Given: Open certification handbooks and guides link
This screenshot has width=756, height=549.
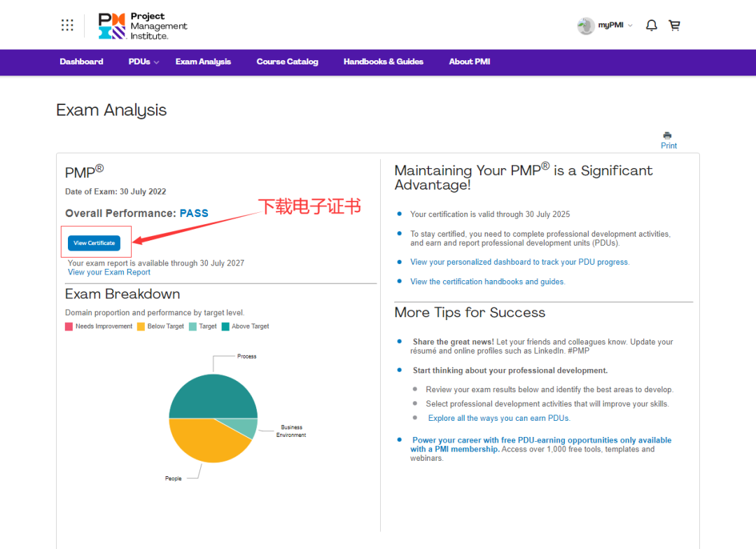Looking at the screenshot, I should pos(487,282).
